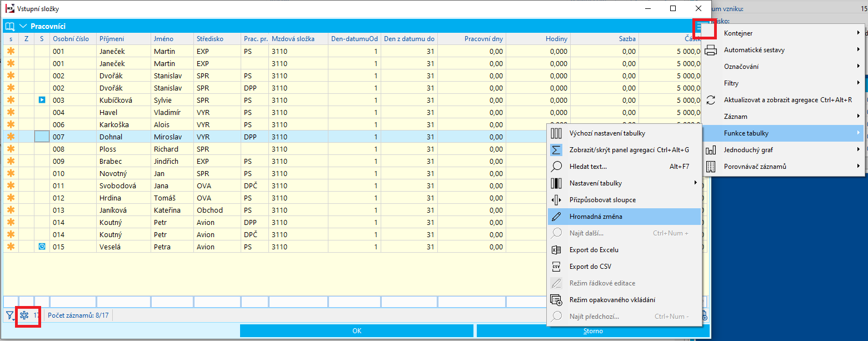The image size is (868, 341).
Task: Open the Funkce tabulky submenu
Action: 784,133
